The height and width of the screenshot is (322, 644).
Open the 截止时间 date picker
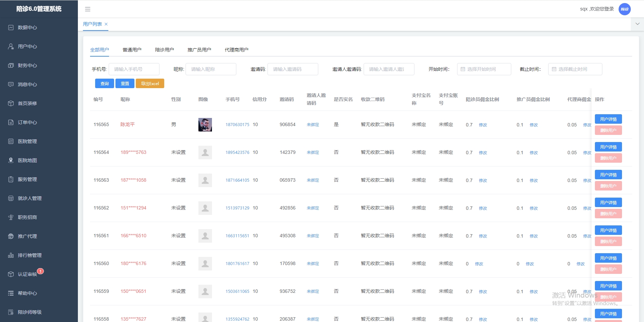tap(575, 69)
